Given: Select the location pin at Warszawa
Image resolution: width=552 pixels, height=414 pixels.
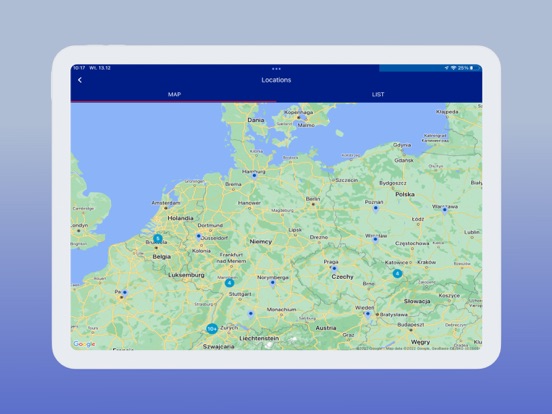Looking at the screenshot, I should [x=445, y=210].
